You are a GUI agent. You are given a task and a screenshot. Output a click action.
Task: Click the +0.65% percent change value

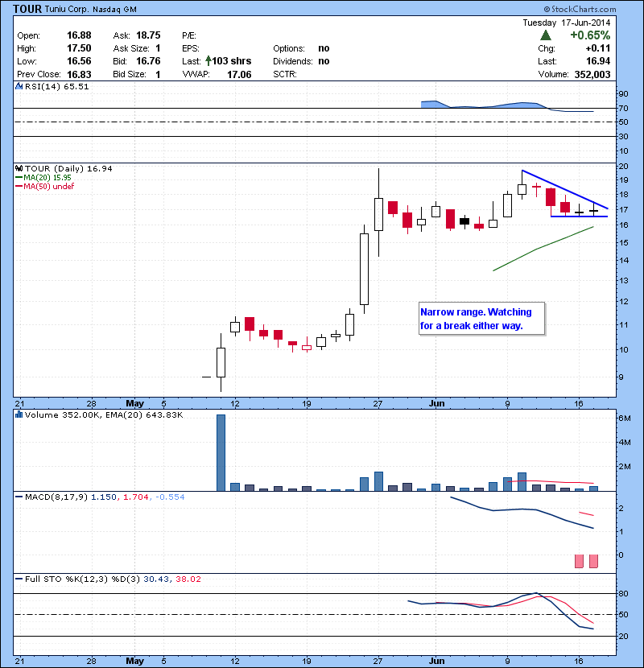point(590,35)
